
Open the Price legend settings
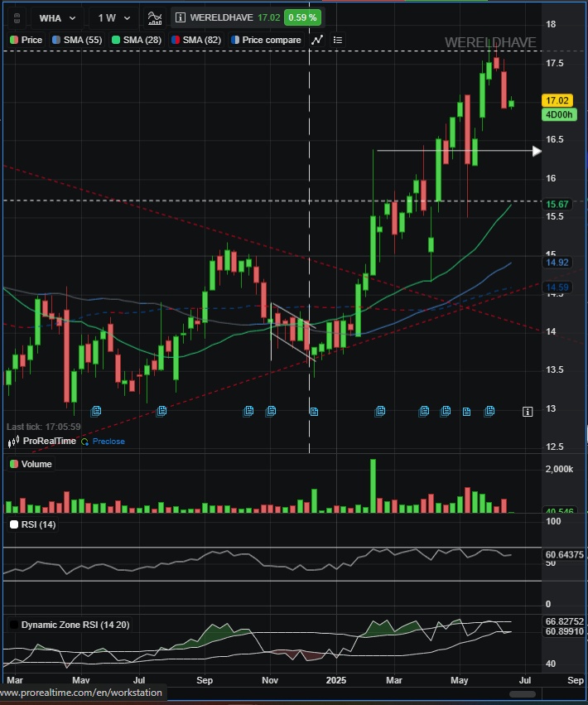point(26,40)
